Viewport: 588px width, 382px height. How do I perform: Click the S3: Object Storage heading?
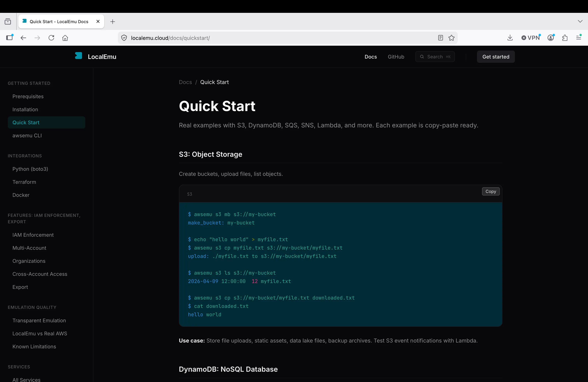(211, 154)
